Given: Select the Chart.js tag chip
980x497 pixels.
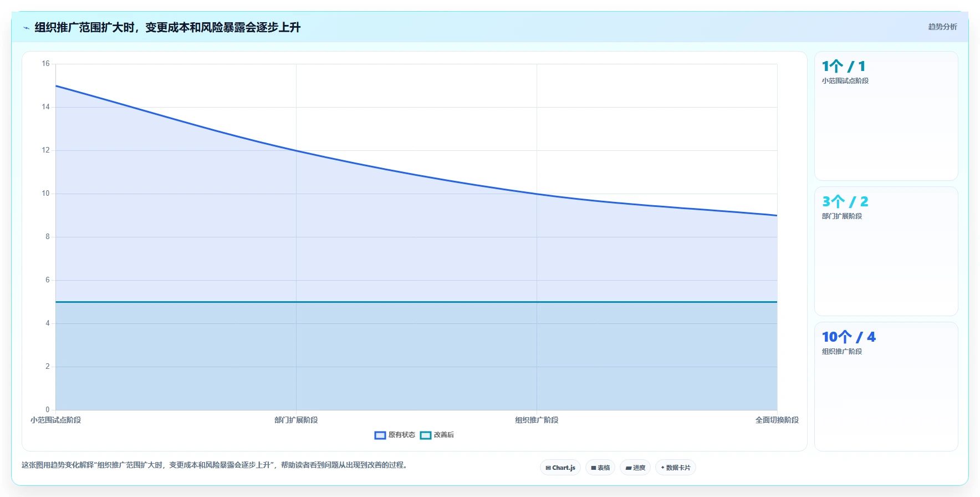Looking at the screenshot, I should tap(560, 468).
